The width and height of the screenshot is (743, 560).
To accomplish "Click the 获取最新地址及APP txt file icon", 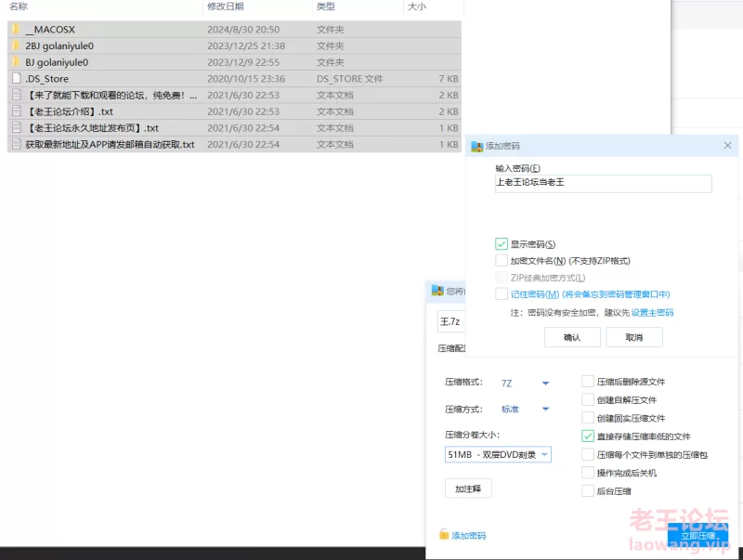I will 17,144.
